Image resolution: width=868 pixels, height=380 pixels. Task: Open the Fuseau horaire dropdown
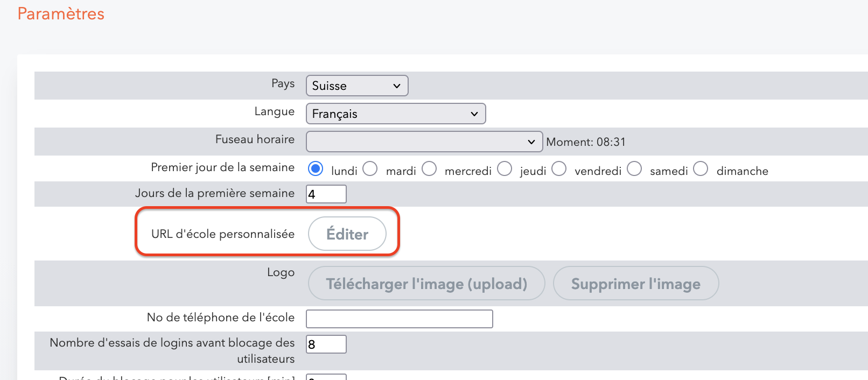(424, 142)
